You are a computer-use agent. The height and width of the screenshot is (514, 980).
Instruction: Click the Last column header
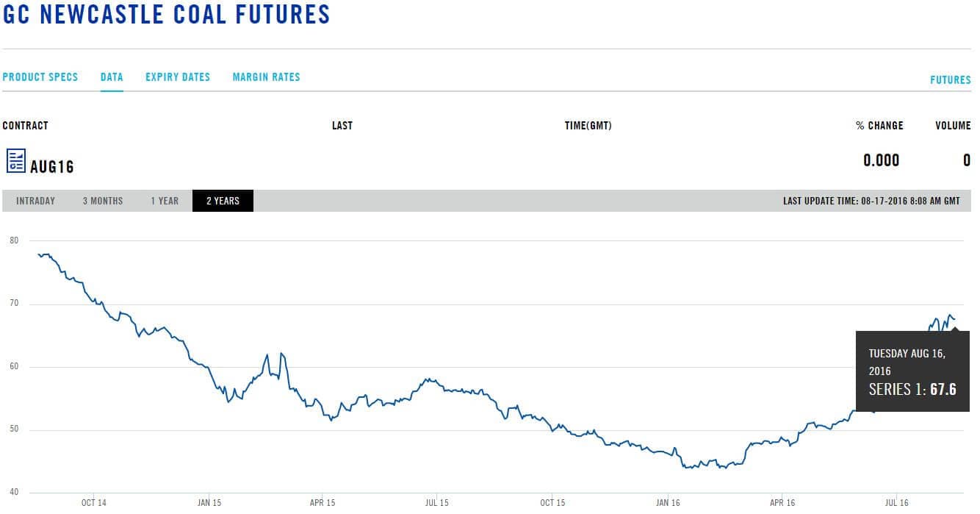tap(342, 126)
